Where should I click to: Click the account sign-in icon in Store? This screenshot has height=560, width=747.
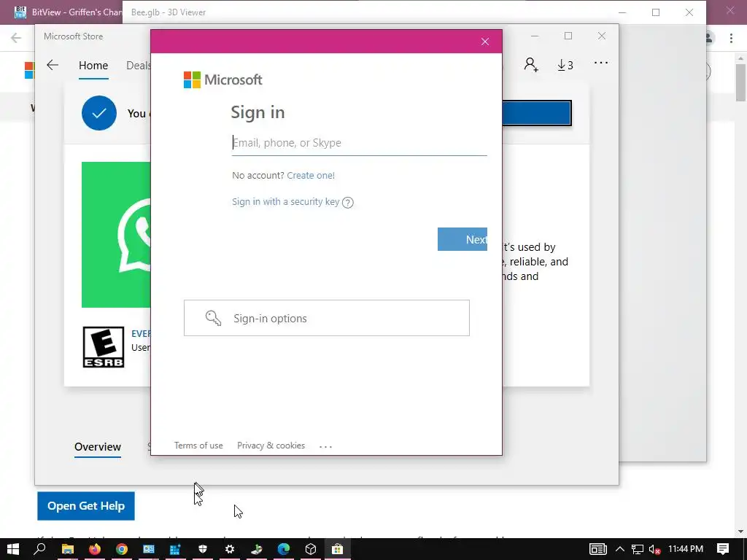click(x=531, y=65)
